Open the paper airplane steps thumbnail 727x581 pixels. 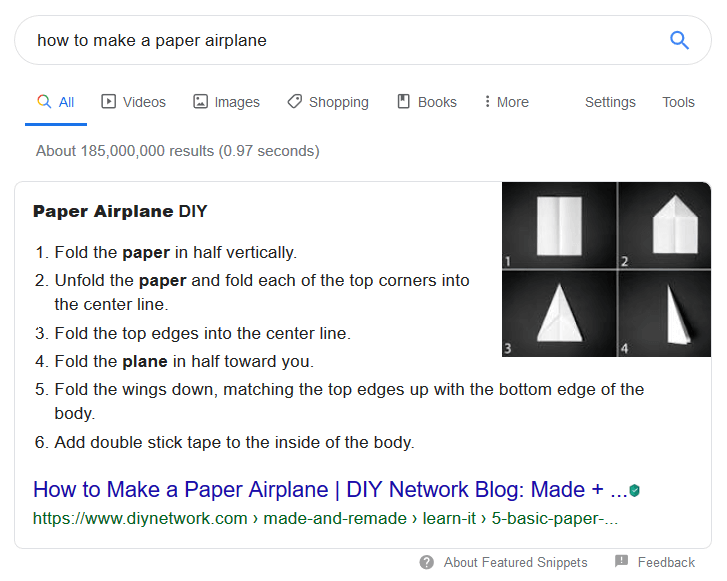(606, 269)
